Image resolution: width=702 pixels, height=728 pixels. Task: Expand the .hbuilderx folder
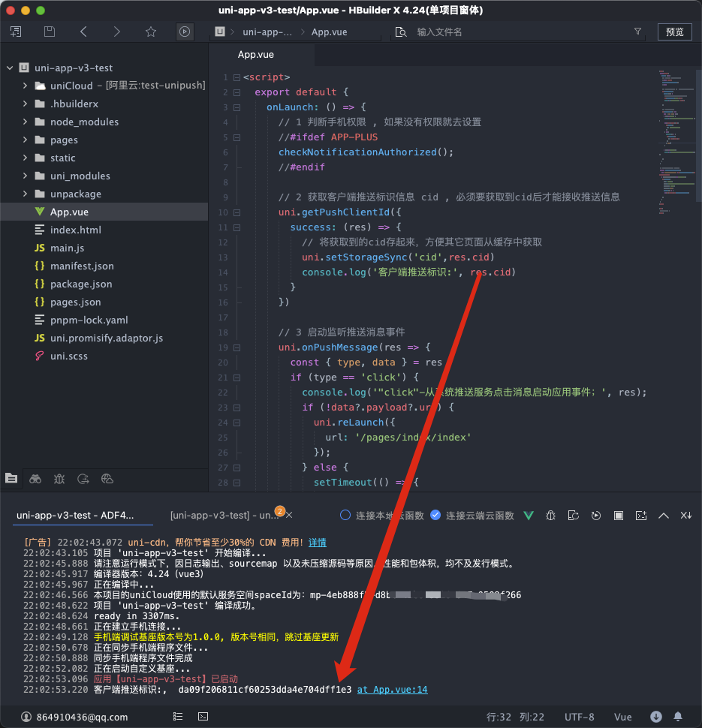[x=25, y=104]
